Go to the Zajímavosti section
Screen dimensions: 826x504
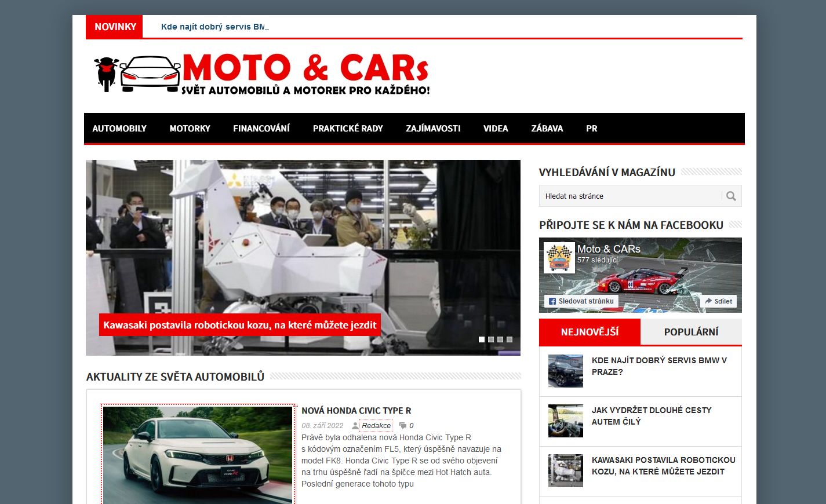tap(433, 129)
